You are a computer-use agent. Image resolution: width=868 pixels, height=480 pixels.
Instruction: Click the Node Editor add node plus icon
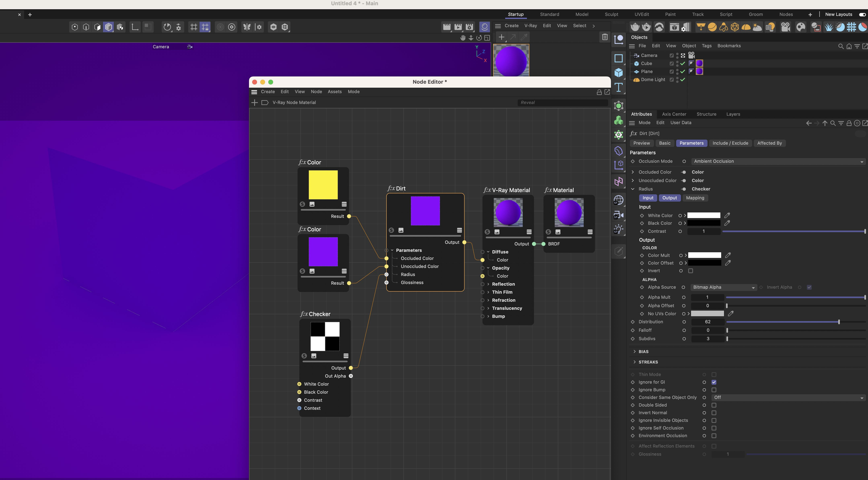pyautogui.click(x=255, y=102)
